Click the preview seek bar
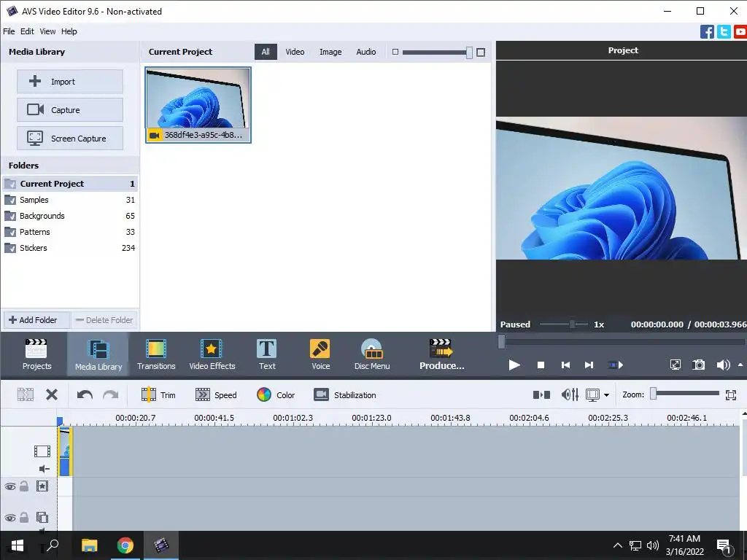The image size is (747, 560). point(622,341)
